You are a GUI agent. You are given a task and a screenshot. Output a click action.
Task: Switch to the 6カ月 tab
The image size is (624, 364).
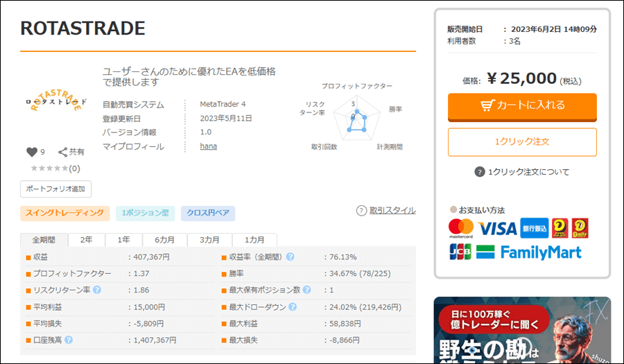[164, 240]
